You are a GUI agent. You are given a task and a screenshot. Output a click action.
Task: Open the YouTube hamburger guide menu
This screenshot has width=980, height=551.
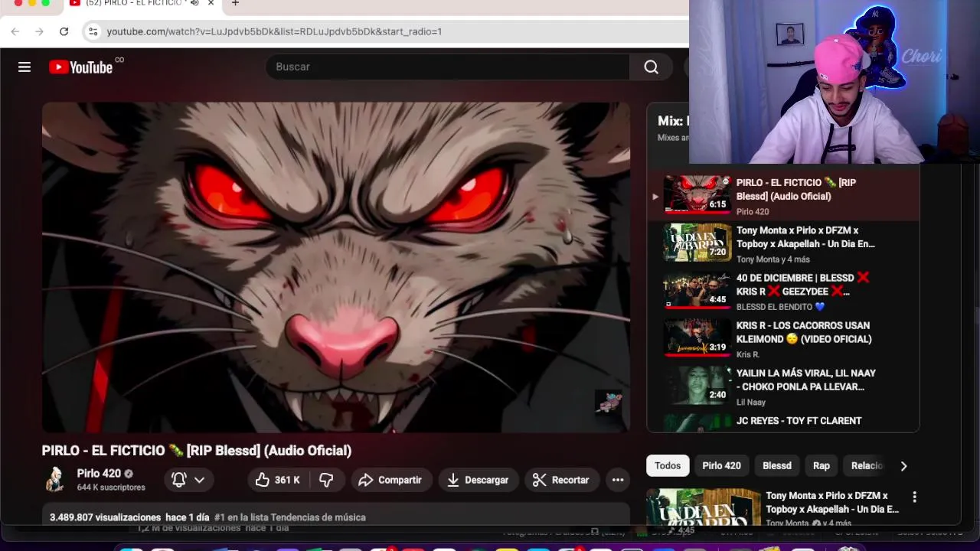pos(24,67)
